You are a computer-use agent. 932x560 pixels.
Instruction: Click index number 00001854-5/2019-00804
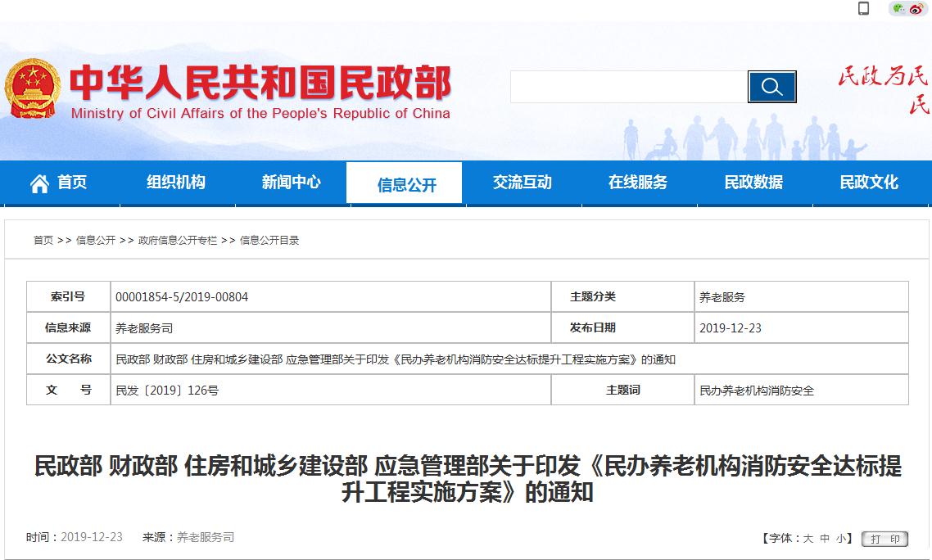[182, 297]
